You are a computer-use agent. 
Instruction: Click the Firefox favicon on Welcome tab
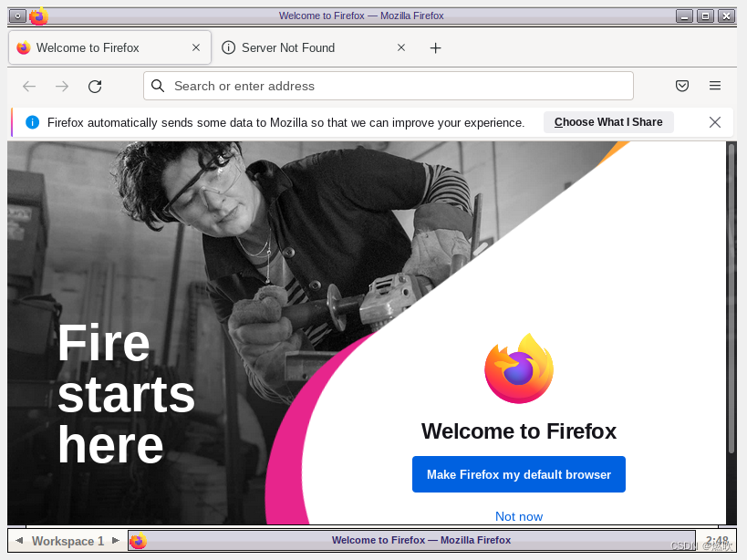click(x=24, y=47)
